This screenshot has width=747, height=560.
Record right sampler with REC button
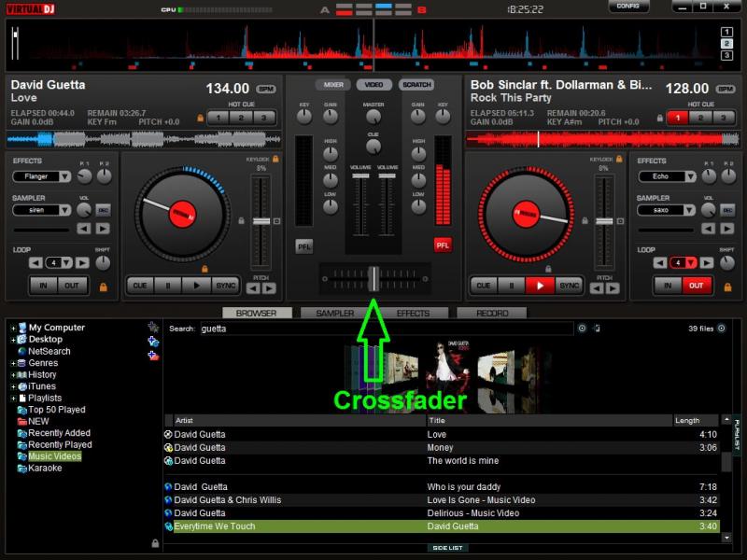coord(727,210)
